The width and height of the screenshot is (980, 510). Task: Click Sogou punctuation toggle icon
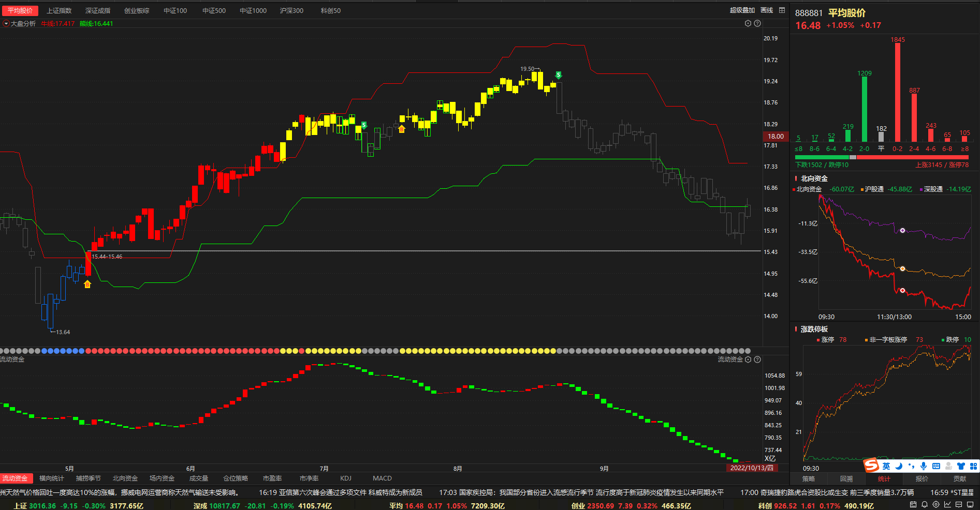[x=911, y=466]
